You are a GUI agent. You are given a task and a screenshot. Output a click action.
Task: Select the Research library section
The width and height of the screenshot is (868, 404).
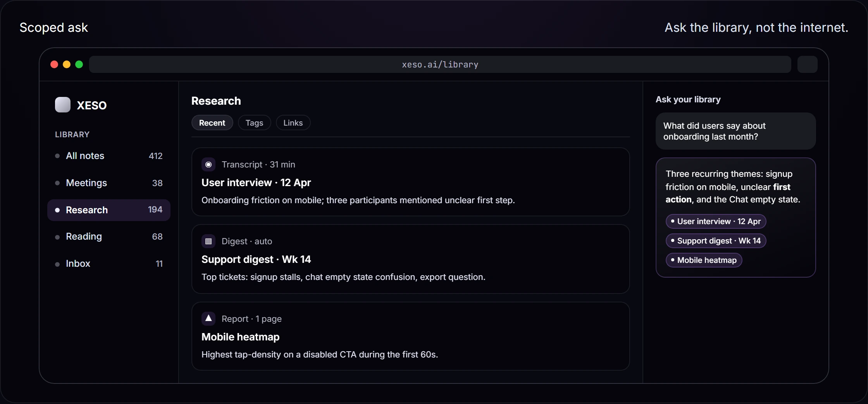click(109, 210)
